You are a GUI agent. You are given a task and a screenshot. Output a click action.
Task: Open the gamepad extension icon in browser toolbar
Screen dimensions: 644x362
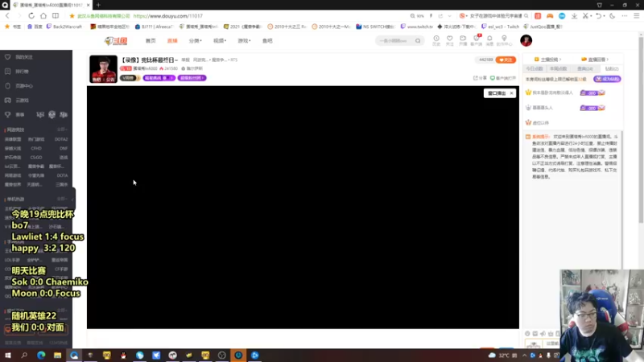pos(550,15)
